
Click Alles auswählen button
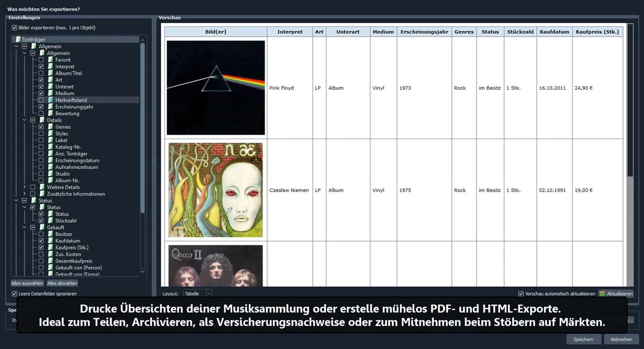27,283
